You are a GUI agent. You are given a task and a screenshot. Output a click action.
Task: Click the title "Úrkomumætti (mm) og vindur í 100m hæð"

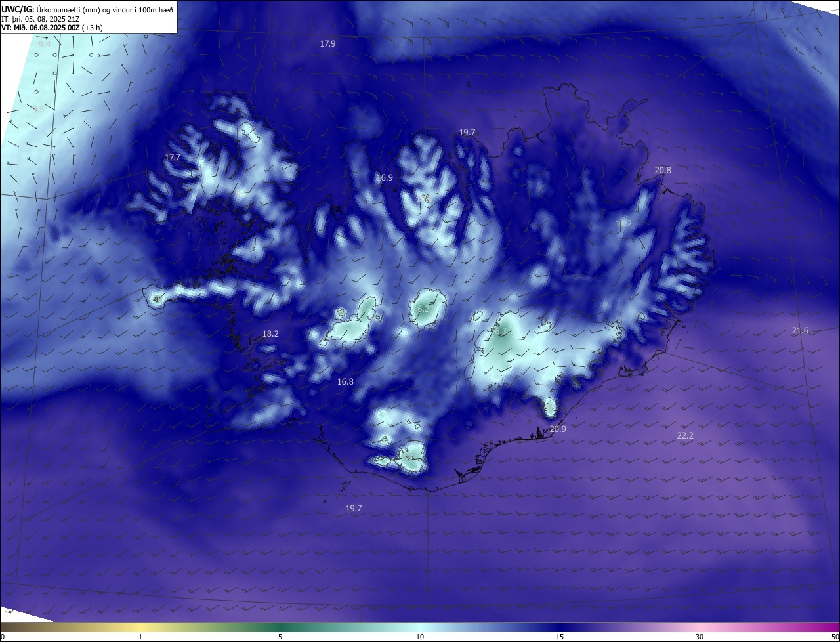[x=105, y=9]
